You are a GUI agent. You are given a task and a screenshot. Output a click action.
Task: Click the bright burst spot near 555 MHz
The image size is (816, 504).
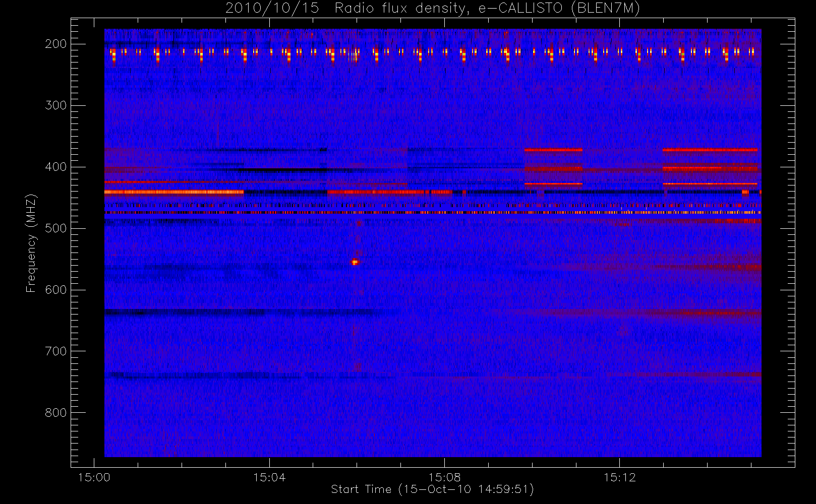pyautogui.click(x=355, y=262)
